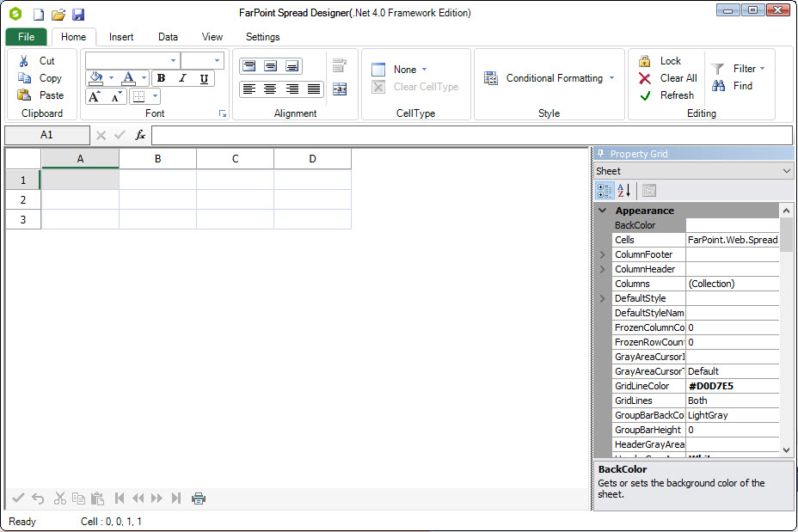Enable middle vertical alignment

(271, 65)
